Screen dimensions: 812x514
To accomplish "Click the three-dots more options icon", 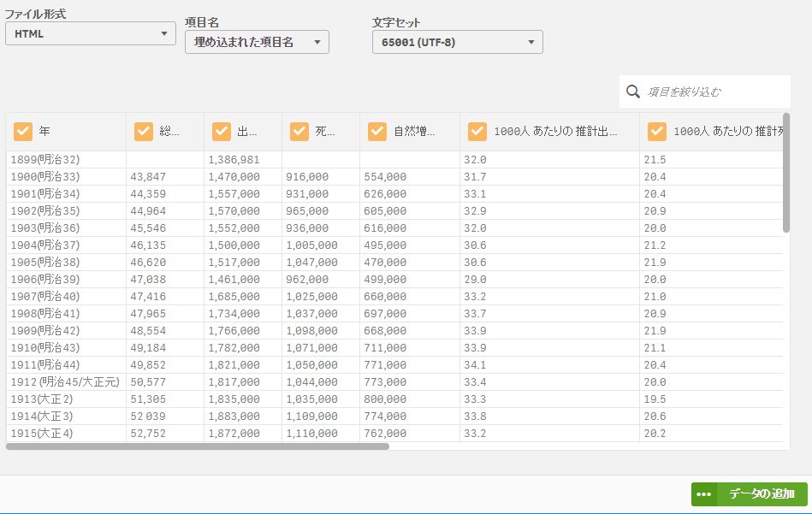I will click(x=704, y=494).
